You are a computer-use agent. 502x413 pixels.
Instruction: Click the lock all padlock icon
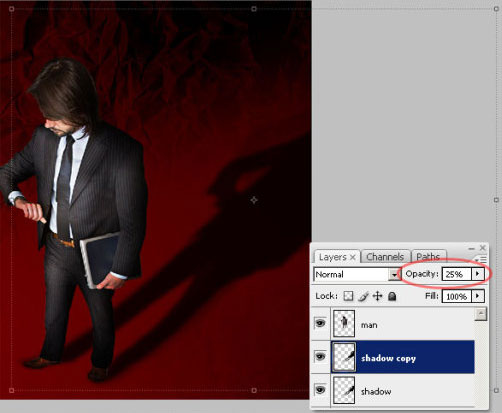[392, 296]
